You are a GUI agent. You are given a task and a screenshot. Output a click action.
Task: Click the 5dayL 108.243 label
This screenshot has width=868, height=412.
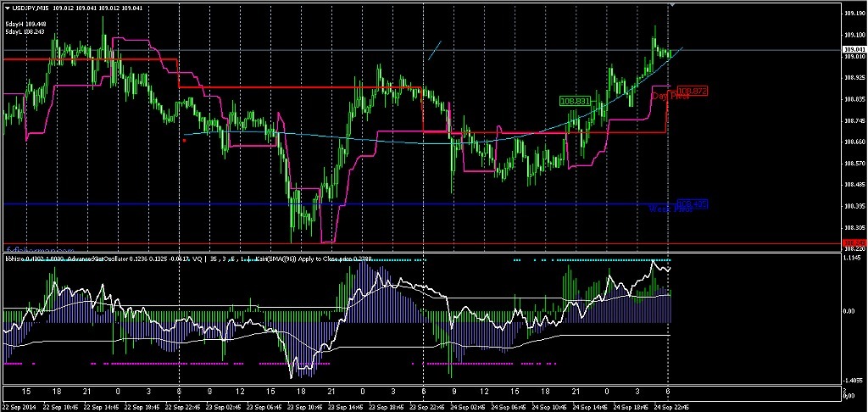pos(26,32)
